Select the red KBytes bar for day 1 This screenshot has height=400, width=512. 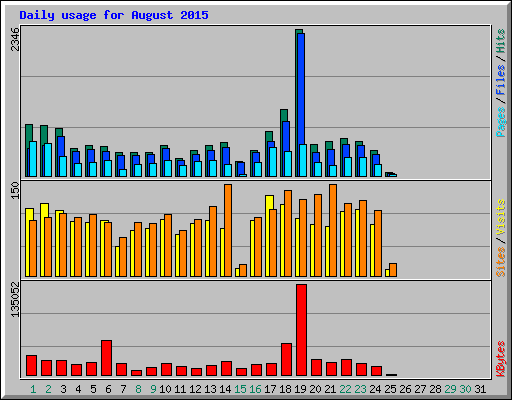pyautogui.click(x=31, y=365)
